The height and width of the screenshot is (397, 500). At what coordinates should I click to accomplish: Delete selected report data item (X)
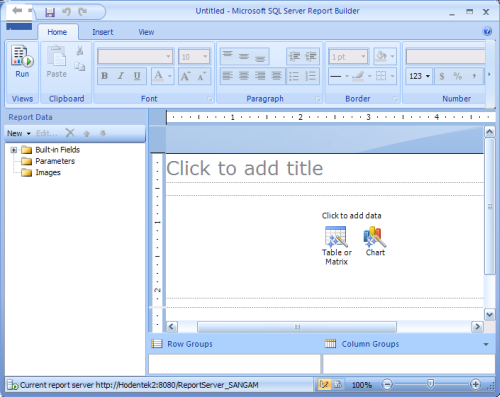pos(70,133)
